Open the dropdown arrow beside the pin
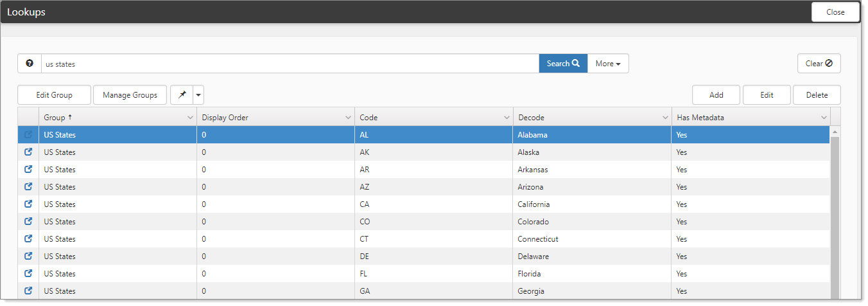Viewport: 868px width, 306px height. pos(198,95)
